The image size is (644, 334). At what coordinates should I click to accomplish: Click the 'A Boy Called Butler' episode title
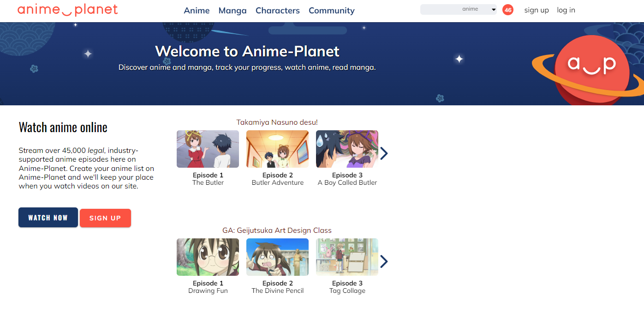click(347, 182)
